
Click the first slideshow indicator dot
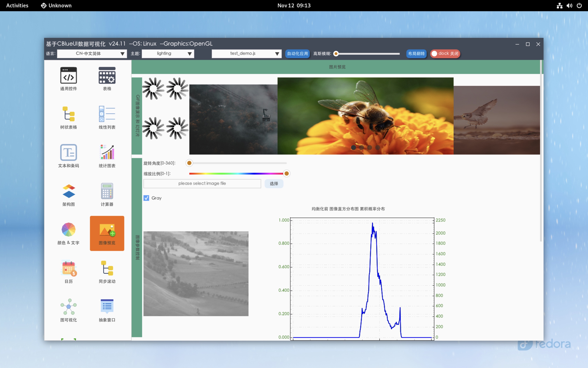[353, 148]
